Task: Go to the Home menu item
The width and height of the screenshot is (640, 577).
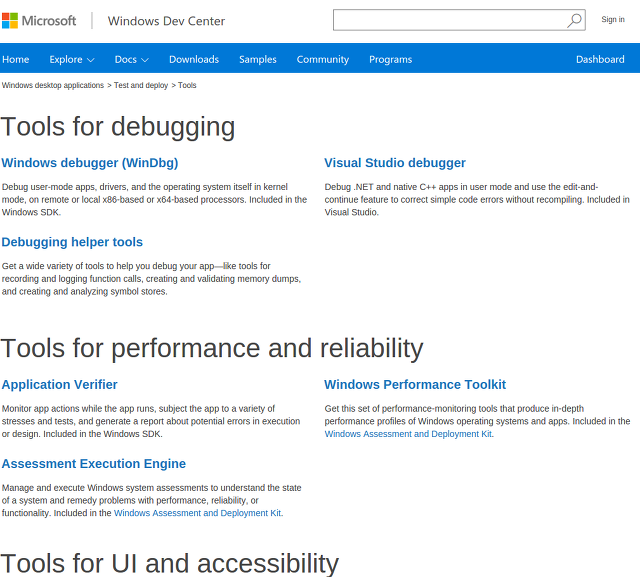Action: pos(16,59)
